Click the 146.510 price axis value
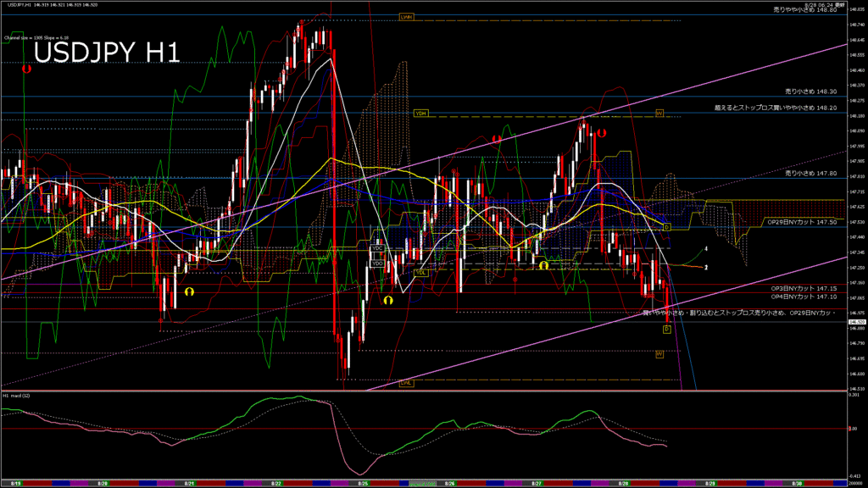Screen dimensions: 868x488 coord(858,388)
